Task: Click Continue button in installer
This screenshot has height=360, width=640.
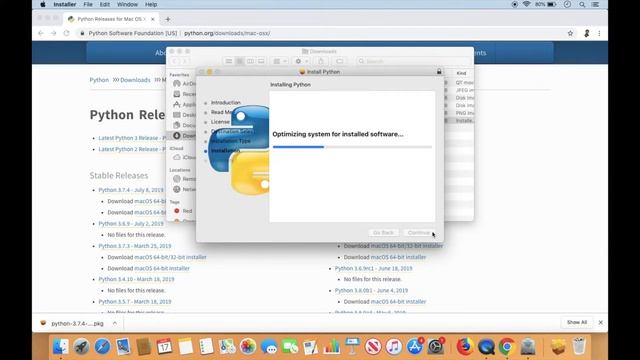Action: coord(419,233)
